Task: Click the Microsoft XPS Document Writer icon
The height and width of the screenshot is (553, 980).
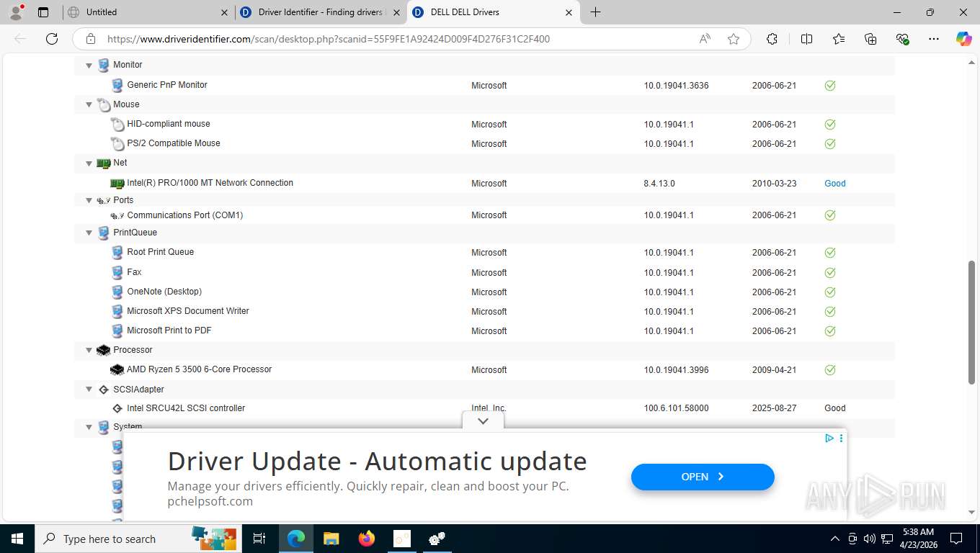Action: pos(117,311)
